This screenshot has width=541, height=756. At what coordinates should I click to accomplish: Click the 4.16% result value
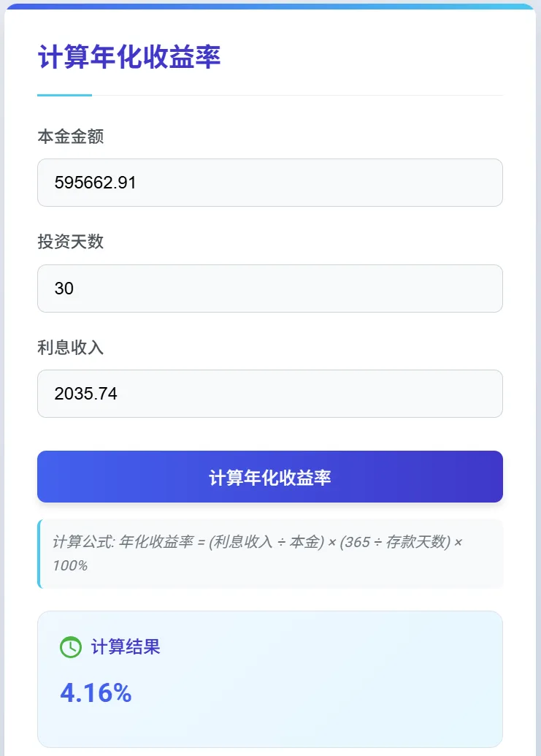coord(96,693)
